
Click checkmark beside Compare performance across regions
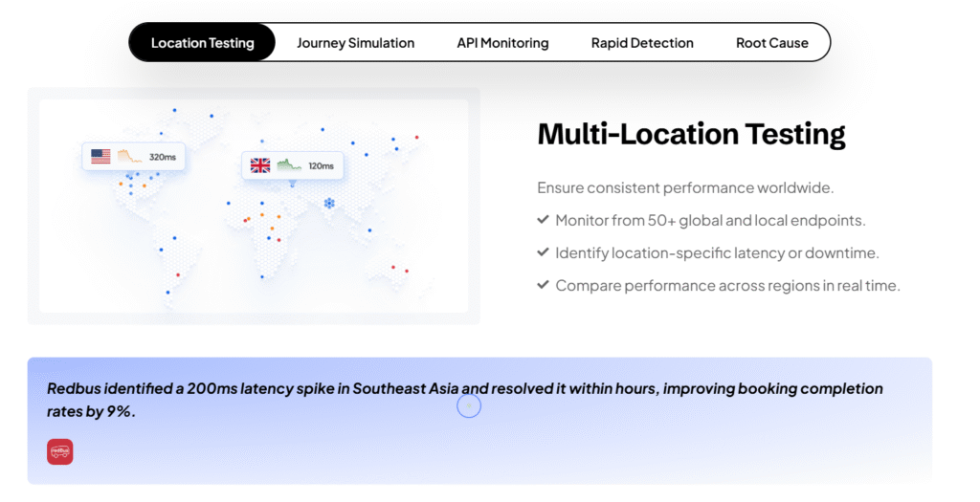[x=543, y=285]
